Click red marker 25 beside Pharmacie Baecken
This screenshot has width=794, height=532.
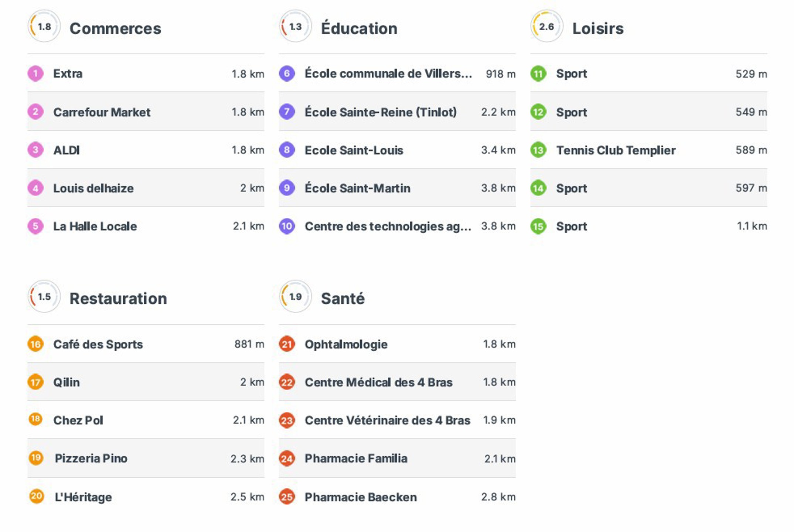[287, 497]
